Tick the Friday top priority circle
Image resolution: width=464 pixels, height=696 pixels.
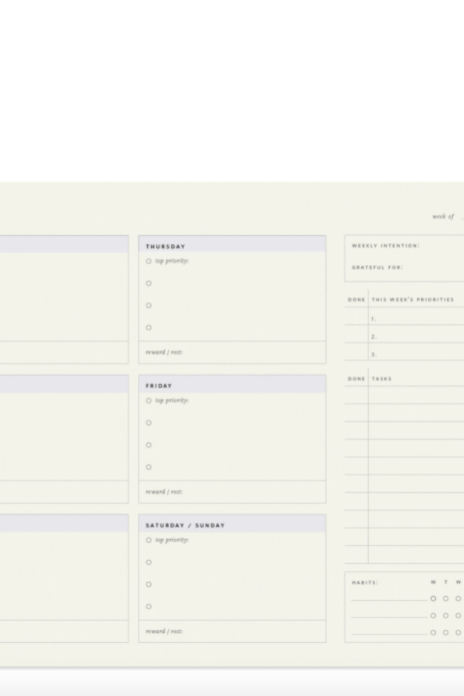tap(149, 400)
